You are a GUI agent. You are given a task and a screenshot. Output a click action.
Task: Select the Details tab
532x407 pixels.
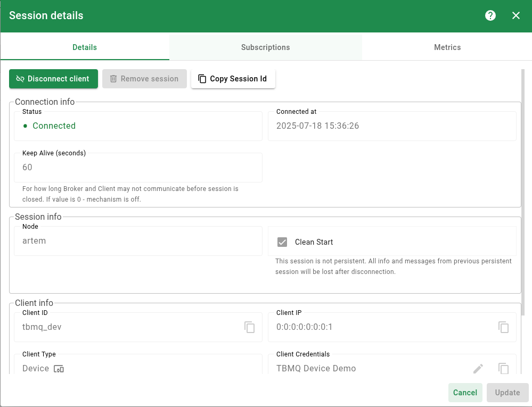tap(85, 47)
